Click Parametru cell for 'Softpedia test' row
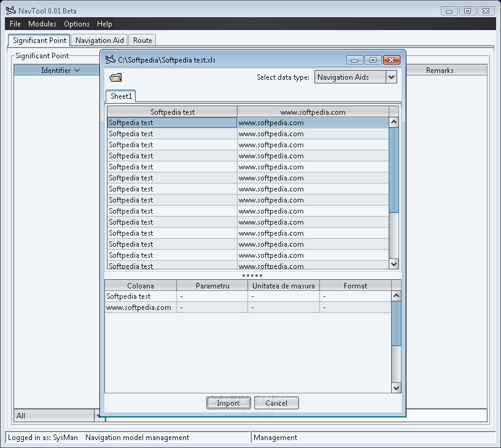The image size is (501, 448). click(x=212, y=296)
